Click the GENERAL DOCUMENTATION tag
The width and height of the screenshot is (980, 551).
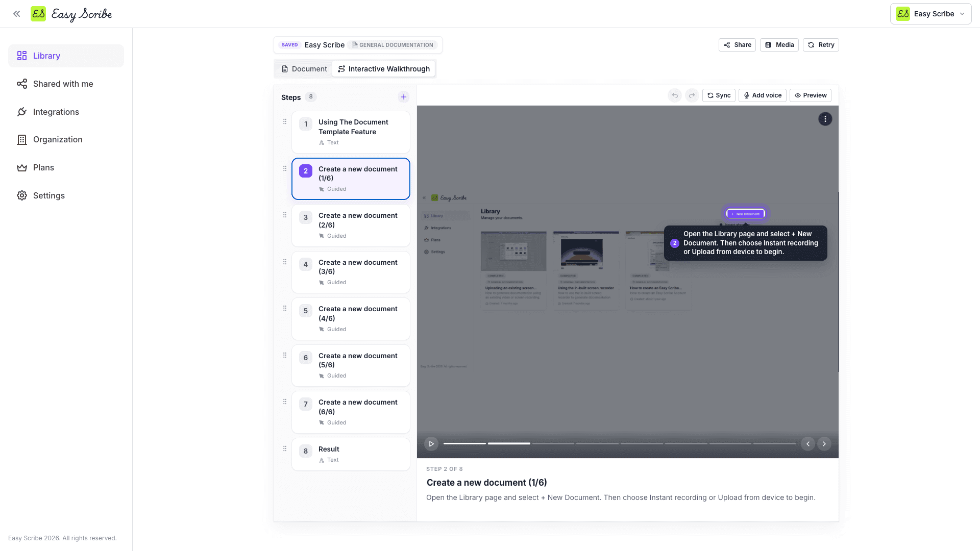(x=392, y=45)
